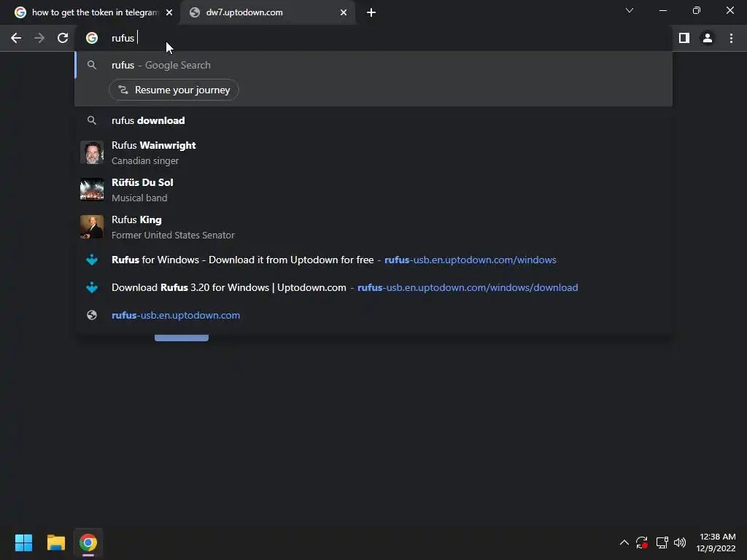Click the Google logo in the address bar

tap(92, 38)
